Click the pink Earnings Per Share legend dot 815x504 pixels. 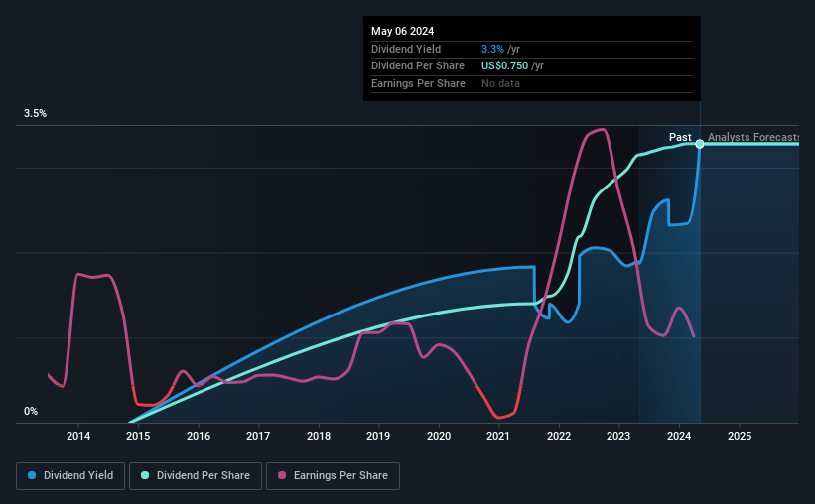[x=282, y=475]
